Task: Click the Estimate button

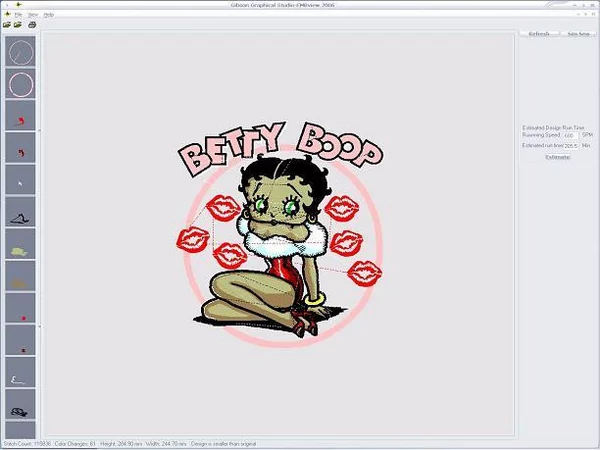Action: point(558,157)
